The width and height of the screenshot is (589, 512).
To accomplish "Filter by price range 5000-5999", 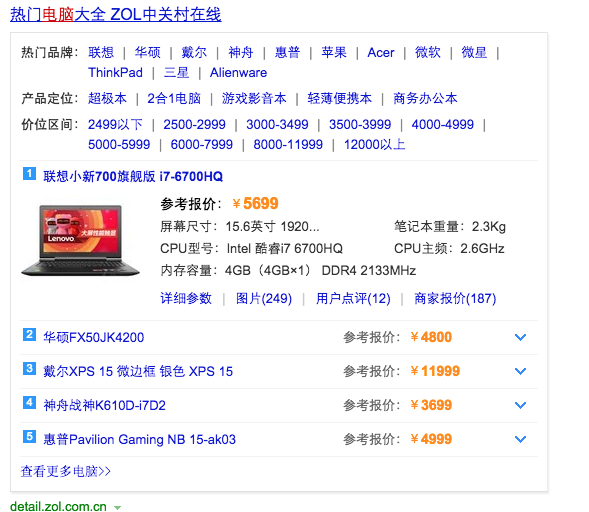I will (x=119, y=144).
